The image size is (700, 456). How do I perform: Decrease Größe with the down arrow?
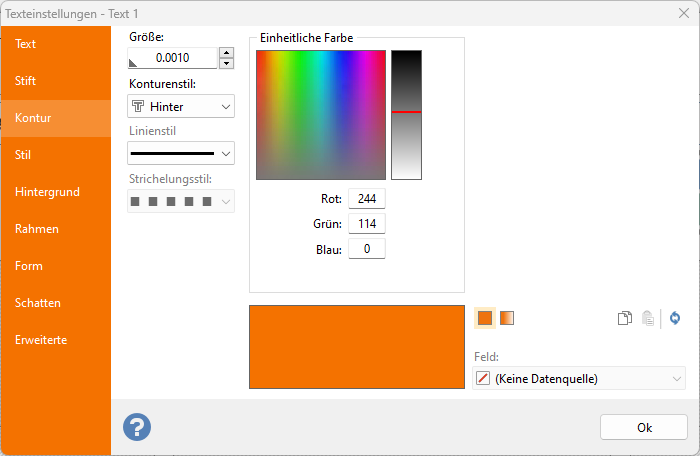(x=226, y=64)
